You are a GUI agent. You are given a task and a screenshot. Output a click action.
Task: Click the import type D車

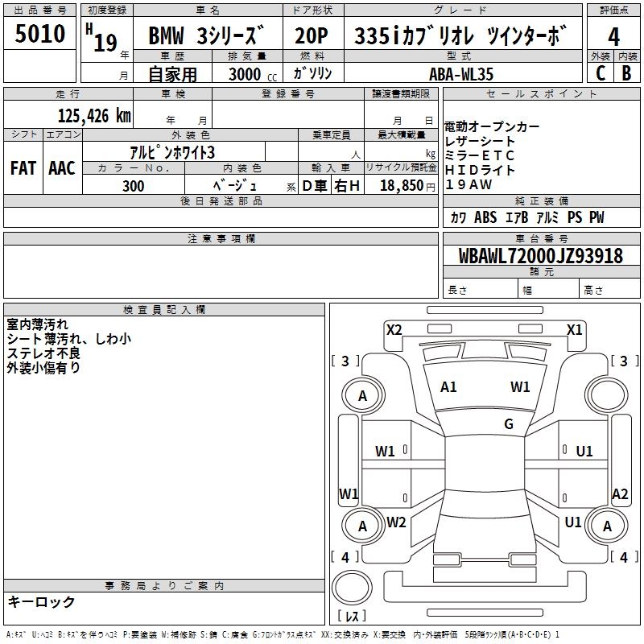pos(315,186)
